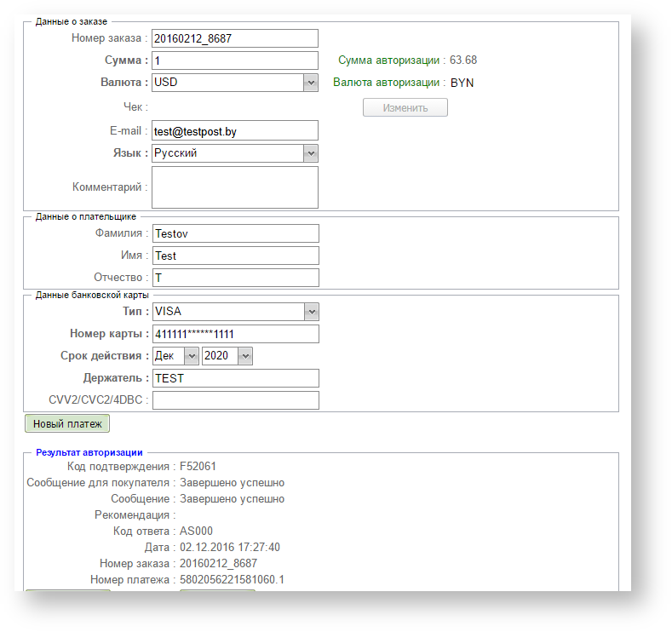The height and width of the screenshot is (632, 672).
Task: Click the Имя first name field
Action: (x=234, y=256)
